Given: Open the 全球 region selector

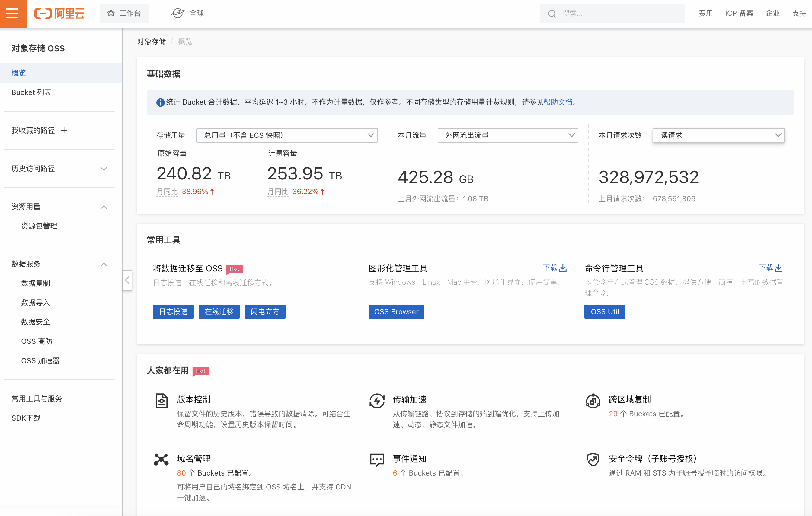Looking at the screenshot, I should click(x=187, y=14).
